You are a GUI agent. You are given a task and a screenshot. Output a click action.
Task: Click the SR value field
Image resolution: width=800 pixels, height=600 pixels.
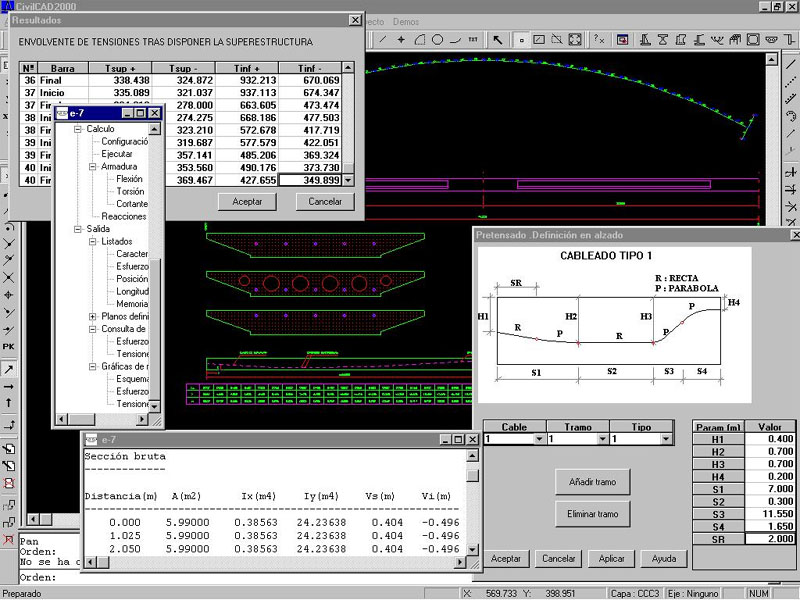[770, 539]
